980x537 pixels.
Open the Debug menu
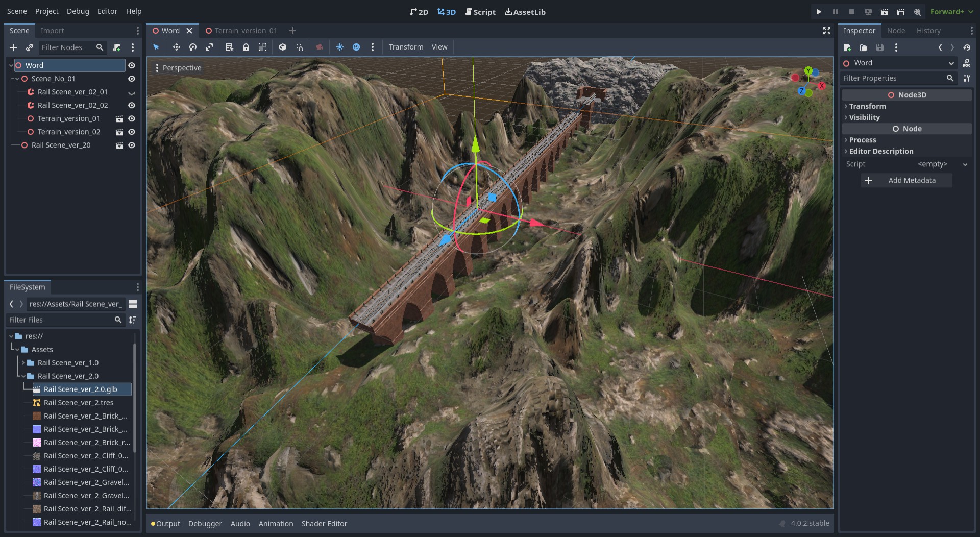pyautogui.click(x=78, y=11)
